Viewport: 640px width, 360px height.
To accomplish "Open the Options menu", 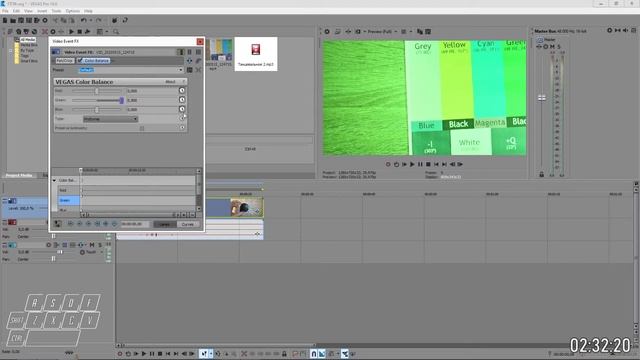I will (73, 11).
